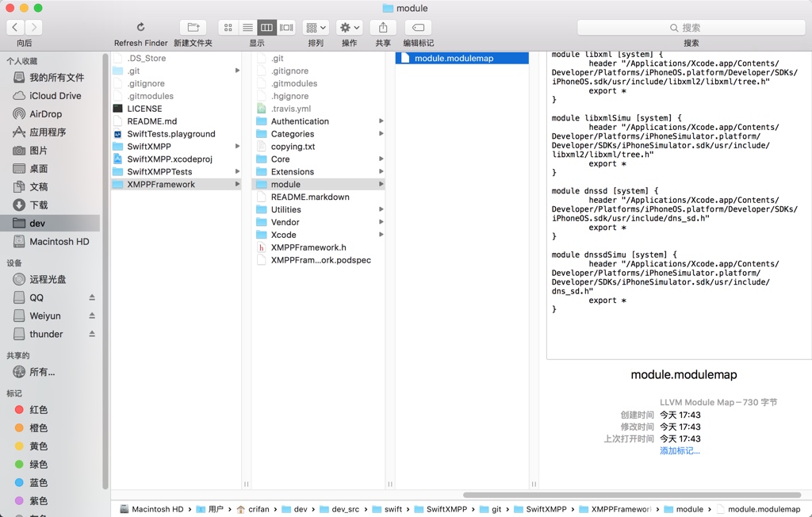Open 下载 in sidebar

[x=50, y=205]
